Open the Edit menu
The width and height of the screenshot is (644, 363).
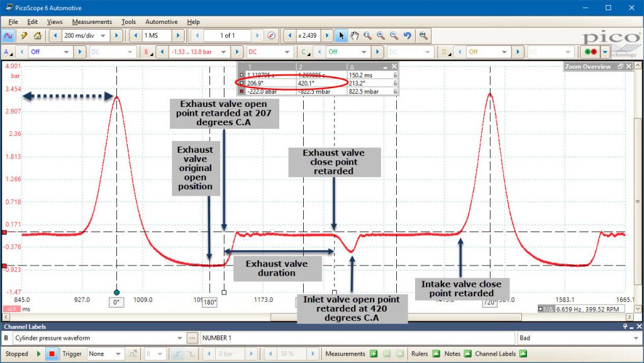pyautogui.click(x=32, y=22)
